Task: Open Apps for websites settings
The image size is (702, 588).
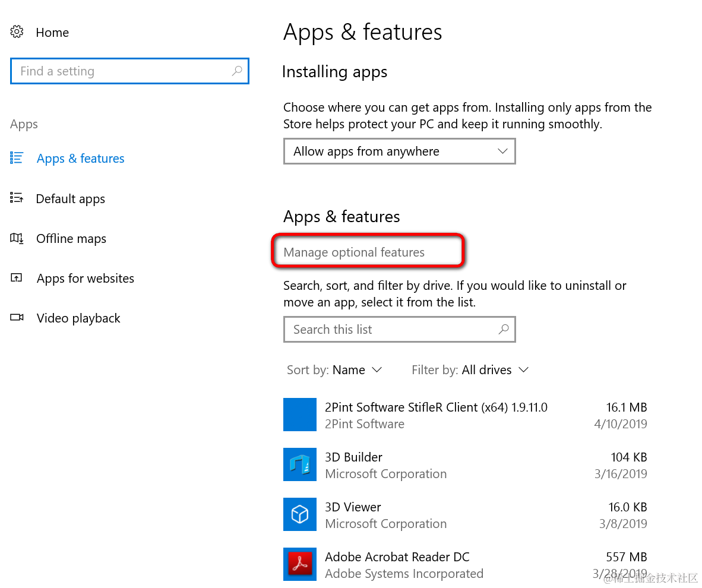Action: 86,279
